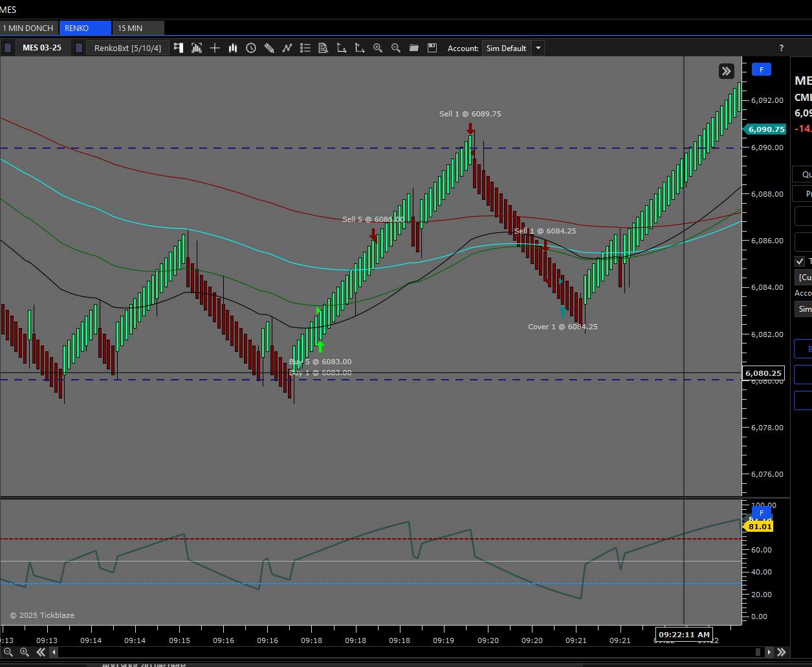Click the Sell 1 @ 6089.75 trade label
The image size is (812, 667).
point(470,114)
